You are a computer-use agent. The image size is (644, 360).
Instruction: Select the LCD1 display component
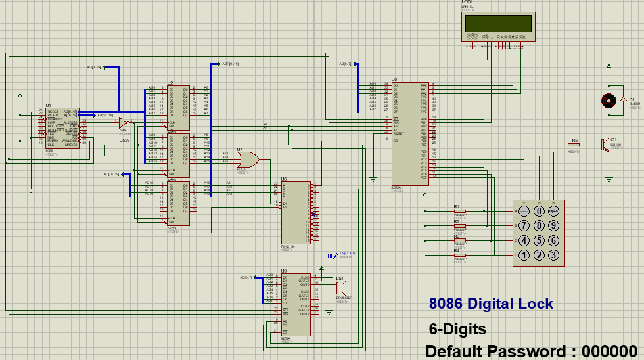pos(498,27)
